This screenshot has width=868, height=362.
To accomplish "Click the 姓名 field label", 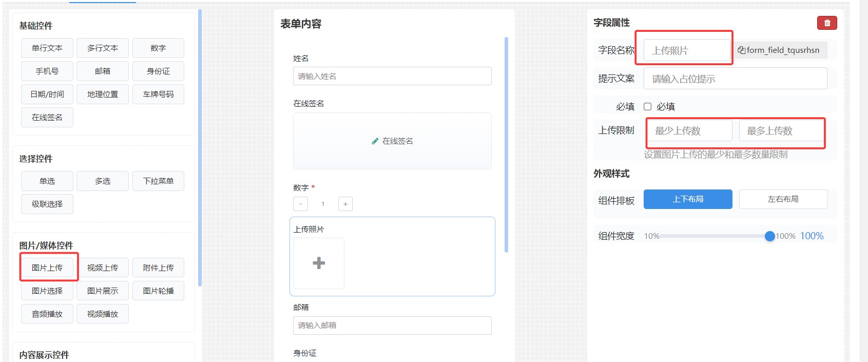I will (301, 59).
